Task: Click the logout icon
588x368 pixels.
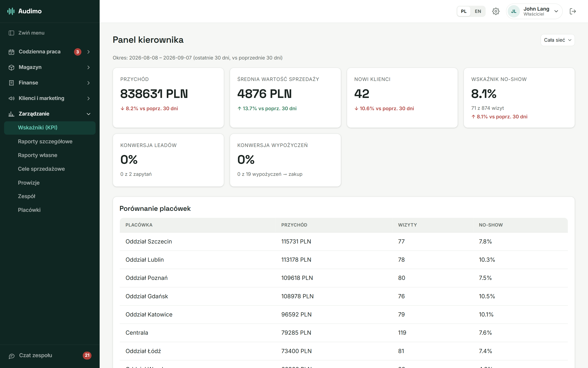Action: point(573,11)
